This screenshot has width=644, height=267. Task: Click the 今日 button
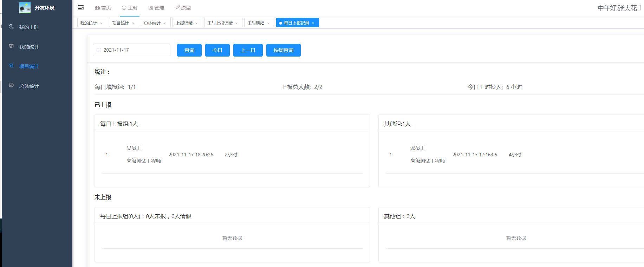(217, 50)
